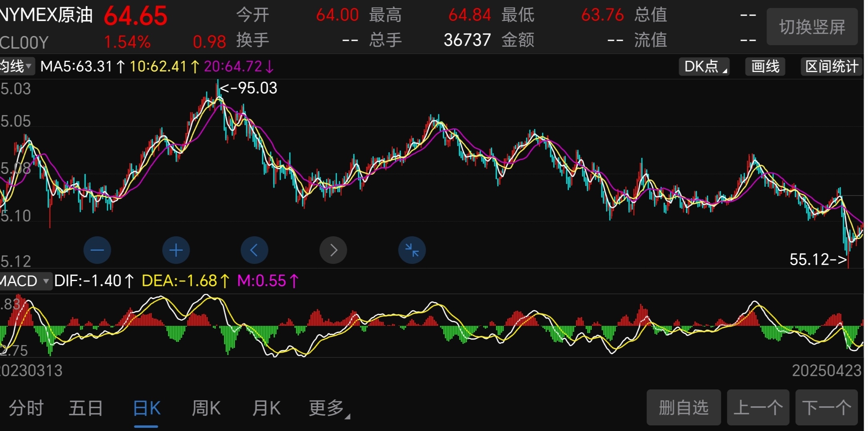Go to previous instrument with 上一个
The width and height of the screenshot is (868, 431).
(x=758, y=407)
